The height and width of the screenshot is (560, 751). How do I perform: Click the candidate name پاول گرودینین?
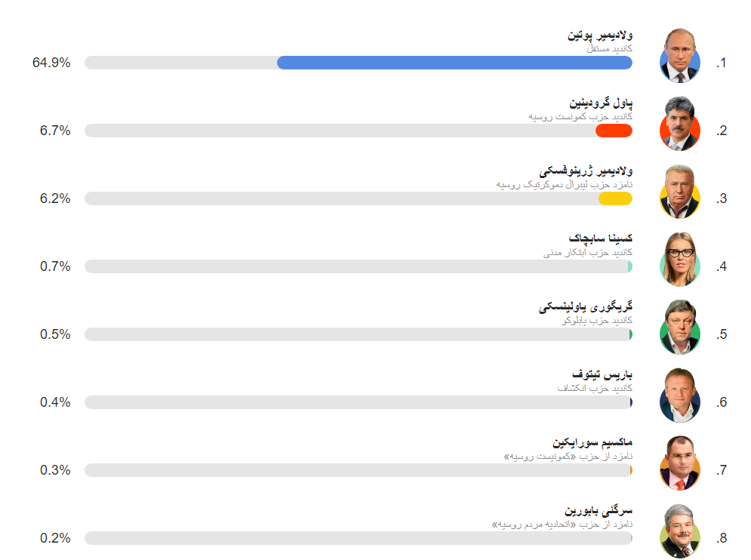pos(601,103)
